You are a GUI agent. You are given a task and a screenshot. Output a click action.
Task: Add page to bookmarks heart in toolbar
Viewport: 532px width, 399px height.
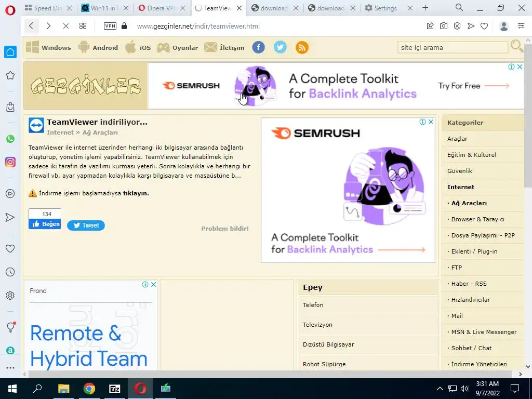484,26
